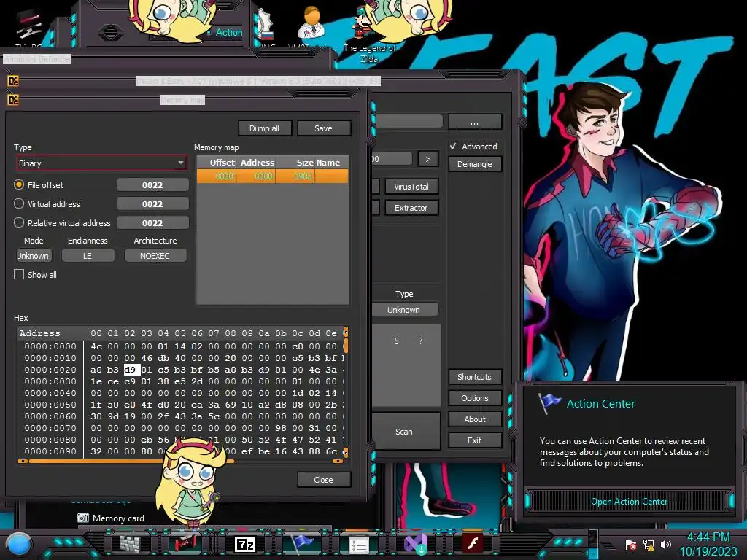
Task: Click the Address column header in Memory map
Action: 258,163
